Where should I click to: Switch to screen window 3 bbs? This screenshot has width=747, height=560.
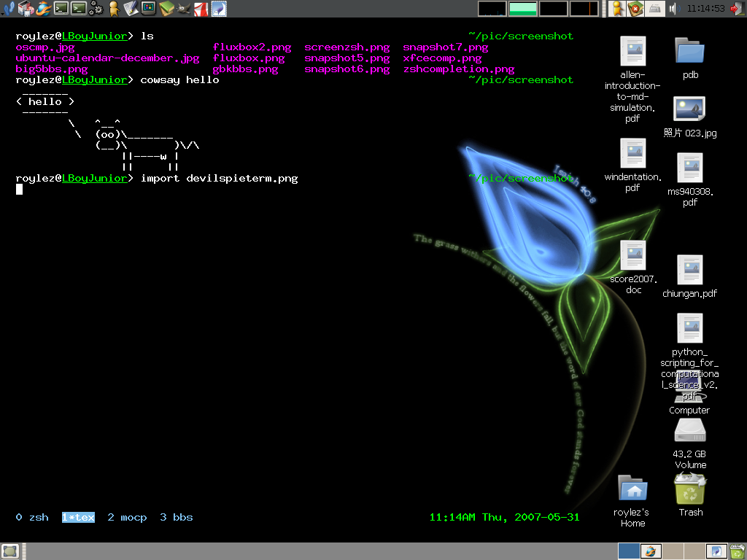click(x=177, y=517)
